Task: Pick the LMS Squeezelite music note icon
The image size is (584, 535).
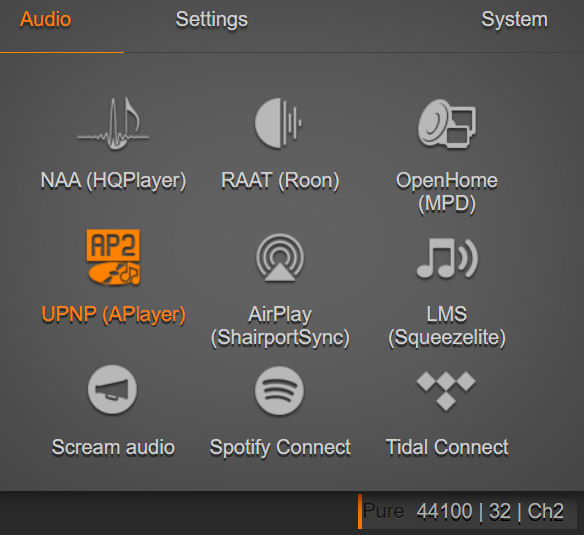Action: pos(447,258)
